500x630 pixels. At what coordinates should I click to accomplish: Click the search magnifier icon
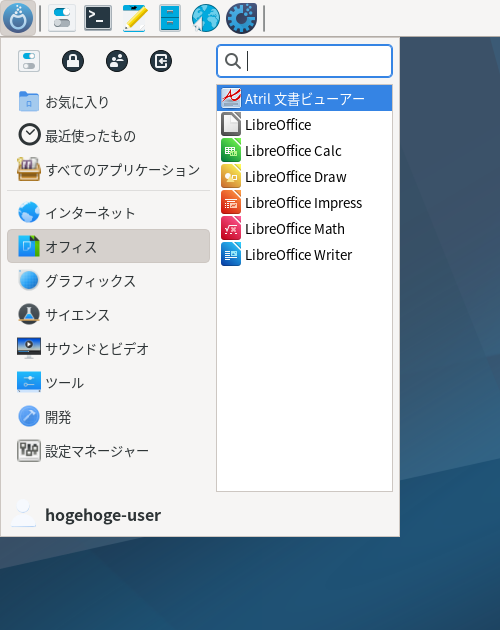tap(233, 61)
